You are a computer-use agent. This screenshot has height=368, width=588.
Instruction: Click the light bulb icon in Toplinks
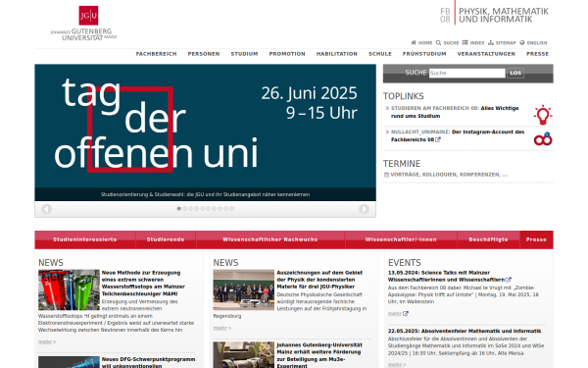pyautogui.click(x=543, y=115)
